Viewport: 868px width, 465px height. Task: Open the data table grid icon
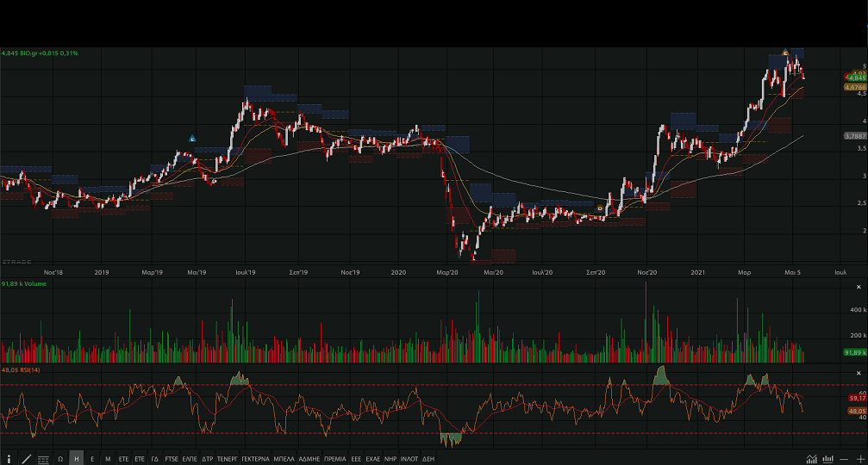point(43,459)
